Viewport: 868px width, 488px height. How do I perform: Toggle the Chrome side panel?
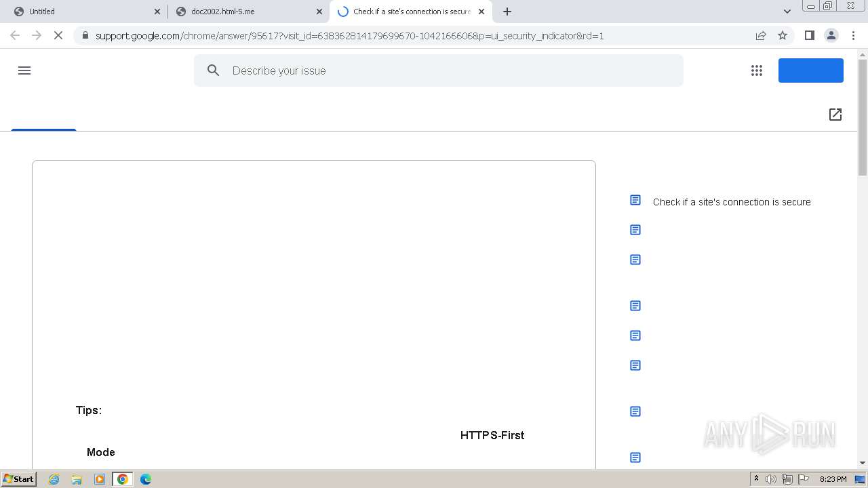809,35
